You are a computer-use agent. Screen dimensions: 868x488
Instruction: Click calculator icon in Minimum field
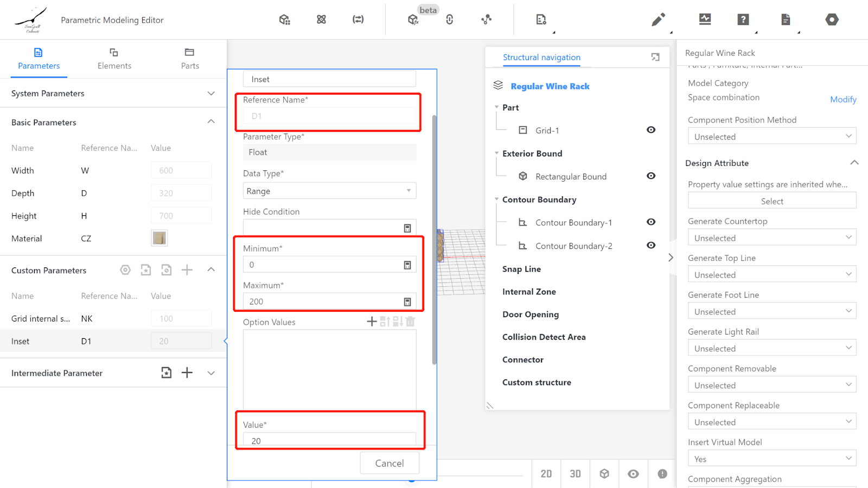tap(407, 265)
